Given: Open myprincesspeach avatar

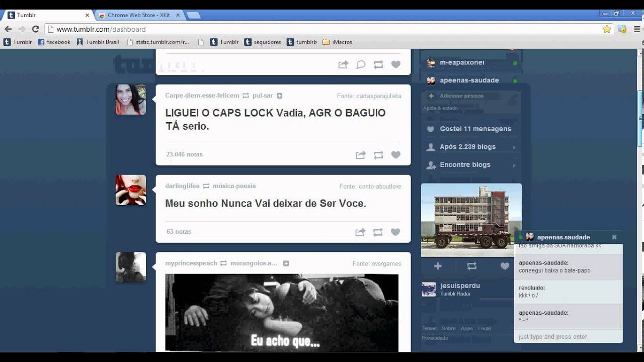Looking at the screenshot, I should click(x=131, y=267).
